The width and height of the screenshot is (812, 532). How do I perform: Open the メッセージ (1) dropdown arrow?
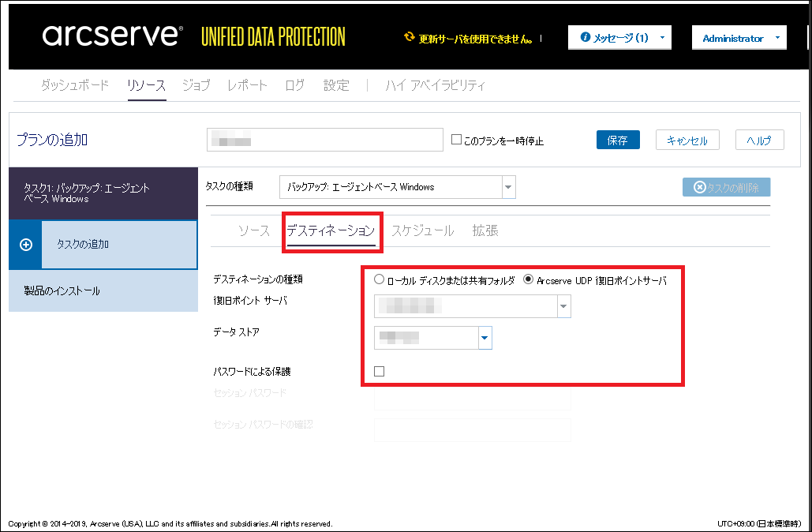[x=662, y=38]
